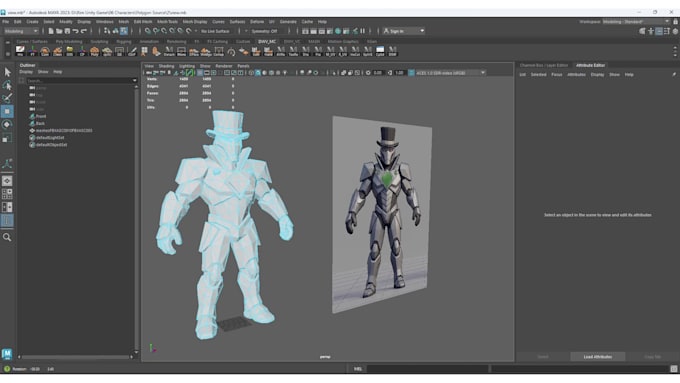Toggle the highlighted panel icon at top right
680x383 pixels.
[659, 31]
